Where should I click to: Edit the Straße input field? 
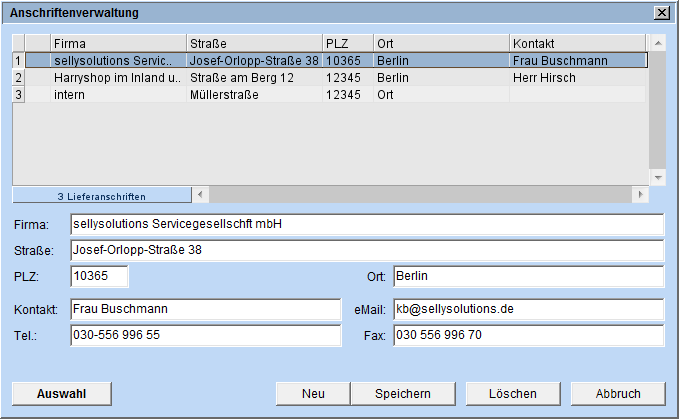(367, 250)
